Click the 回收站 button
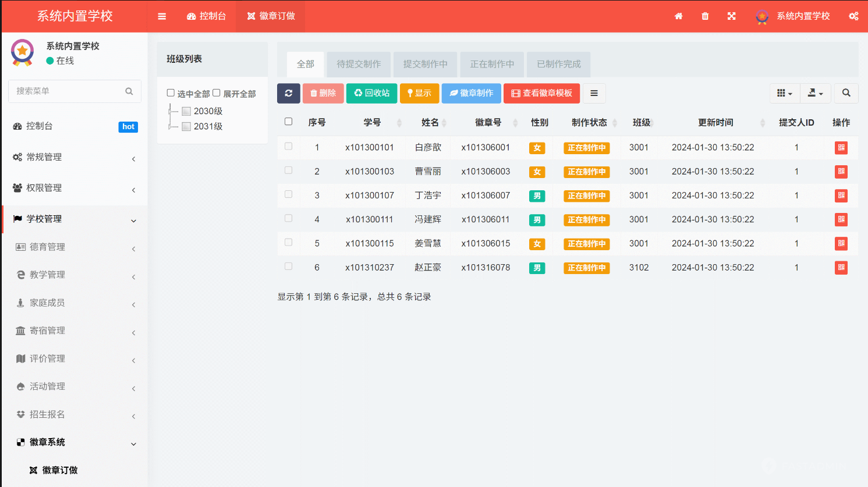Screen dimensions: 868x487 (371, 93)
